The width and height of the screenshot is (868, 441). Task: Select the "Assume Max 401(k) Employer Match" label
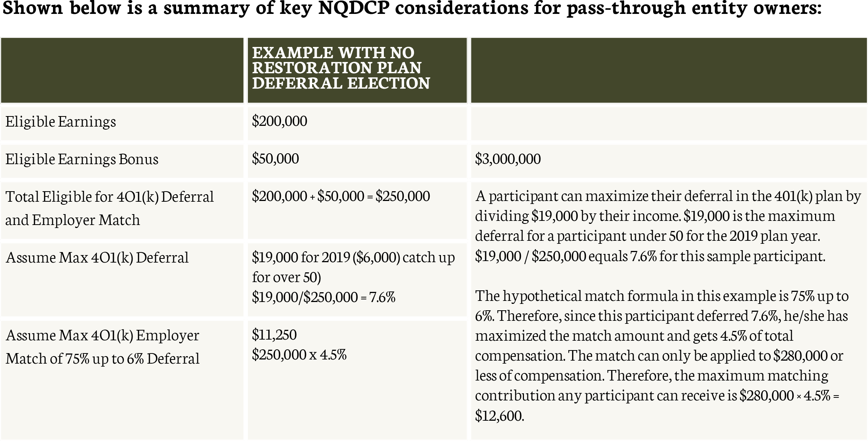coord(103,346)
